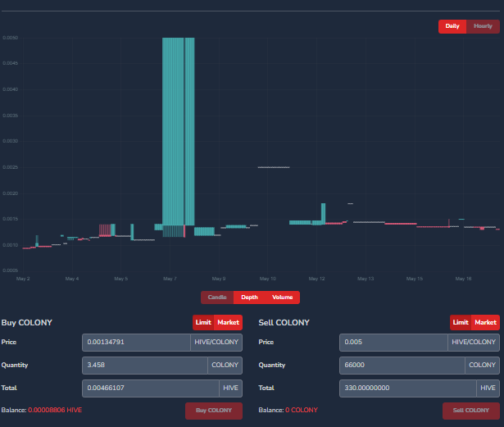
Task: Click the May 2 x-axis label
Action: click(23, 279)
